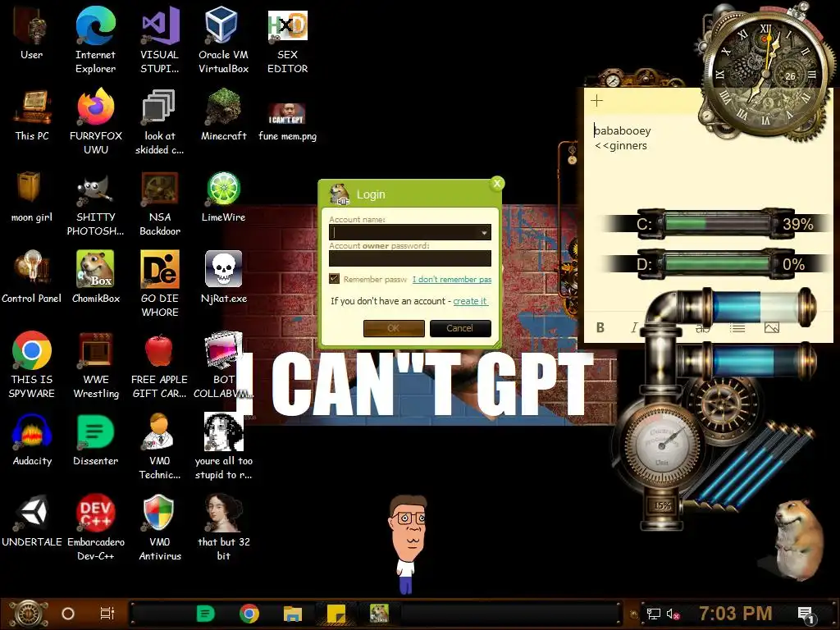Open Cortana search circle on taskbar

[68, 614]
